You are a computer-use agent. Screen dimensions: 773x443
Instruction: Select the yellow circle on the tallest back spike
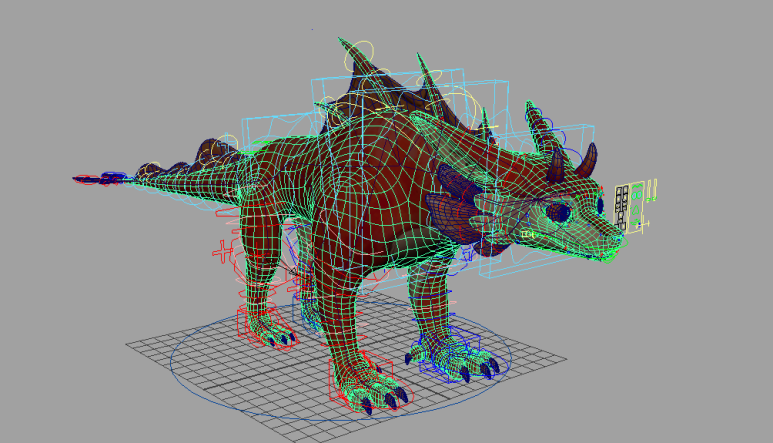point(359,58)
